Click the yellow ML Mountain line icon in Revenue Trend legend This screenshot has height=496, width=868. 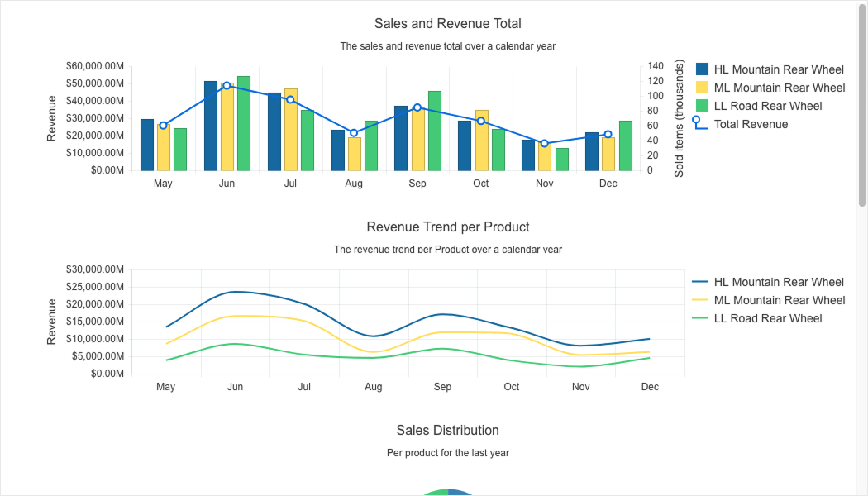tap(700, 300)
